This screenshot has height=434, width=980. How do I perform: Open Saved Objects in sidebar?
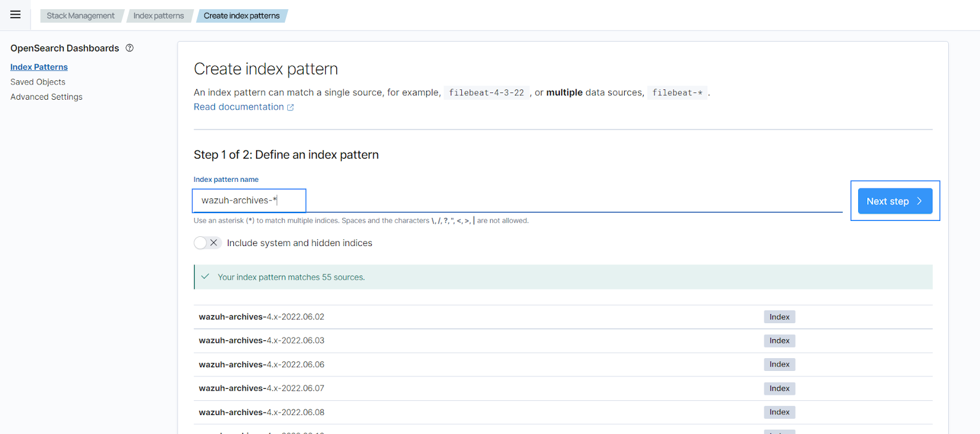tap(38, 82)
